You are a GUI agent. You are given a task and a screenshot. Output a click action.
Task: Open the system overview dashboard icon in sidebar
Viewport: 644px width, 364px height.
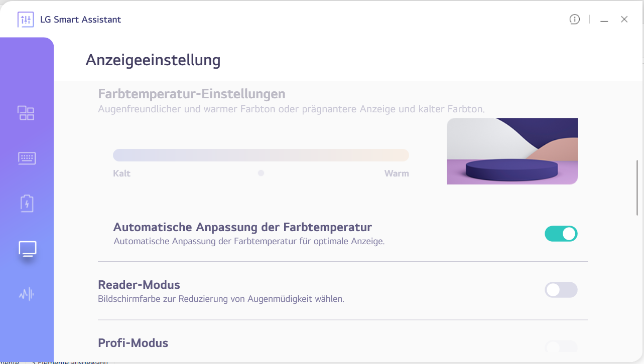(26, 113)
